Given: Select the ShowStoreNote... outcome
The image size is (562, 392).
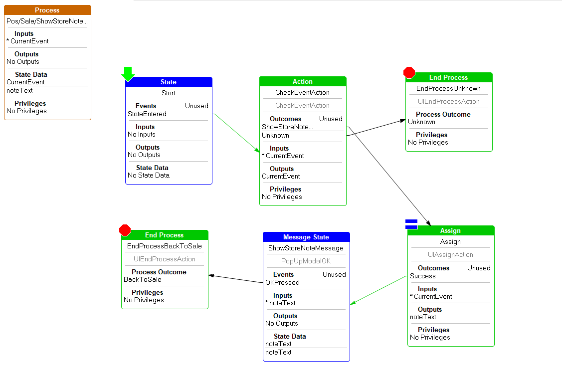Looking at the screenshot, I should pos(287,127).
